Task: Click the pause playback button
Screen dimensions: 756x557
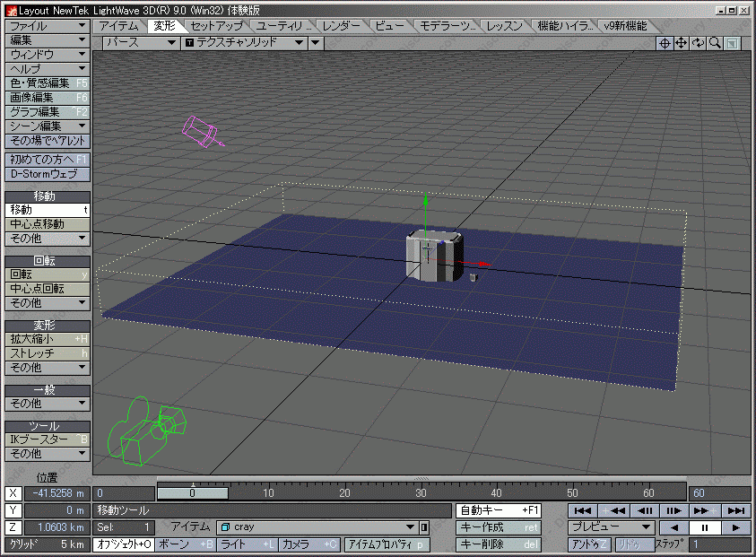Action: tap(704, 527)
